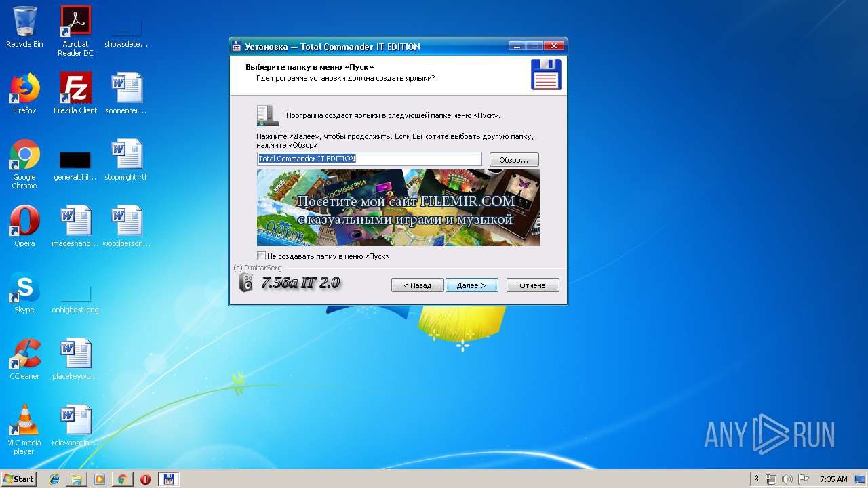Show hidden tray icons arrow

click(x=756, y=479)
